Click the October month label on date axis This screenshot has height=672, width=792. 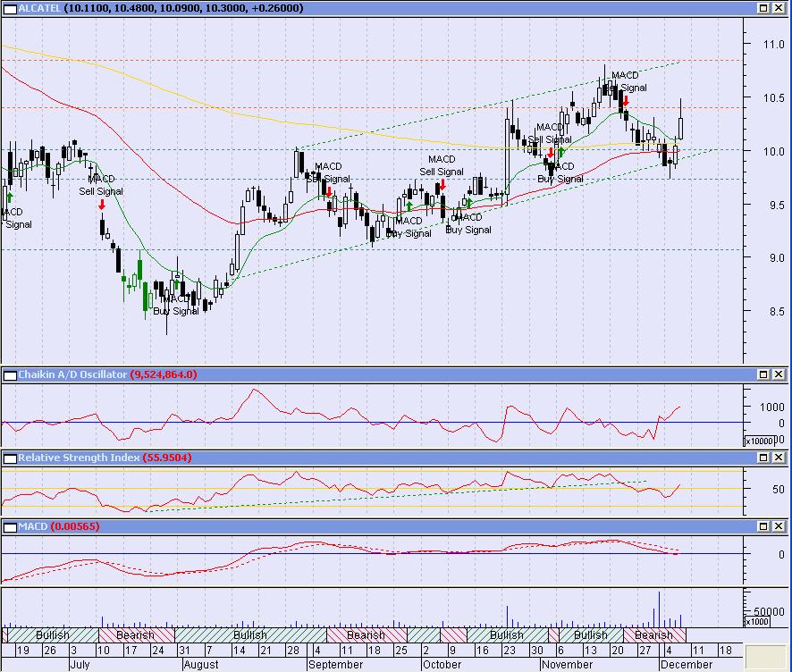[x=442, y=665]
